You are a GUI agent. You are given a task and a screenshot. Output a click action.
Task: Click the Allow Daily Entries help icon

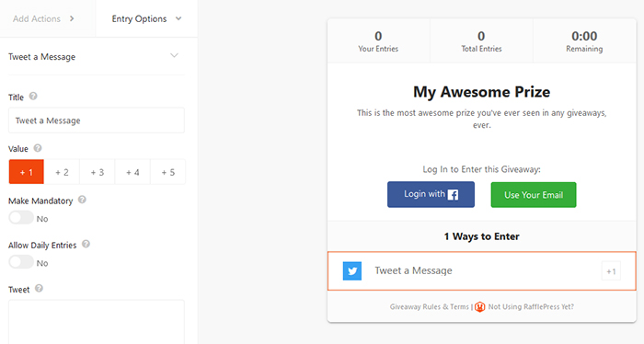pyautogui.click(x=86, y=244)
